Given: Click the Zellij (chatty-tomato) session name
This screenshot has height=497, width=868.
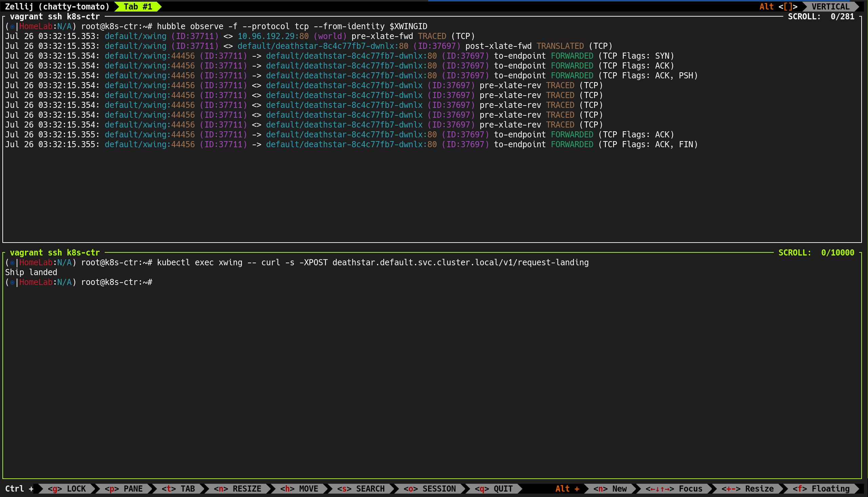Looking at the screenshot, I should pyautogui.click(x=57, y=6).
